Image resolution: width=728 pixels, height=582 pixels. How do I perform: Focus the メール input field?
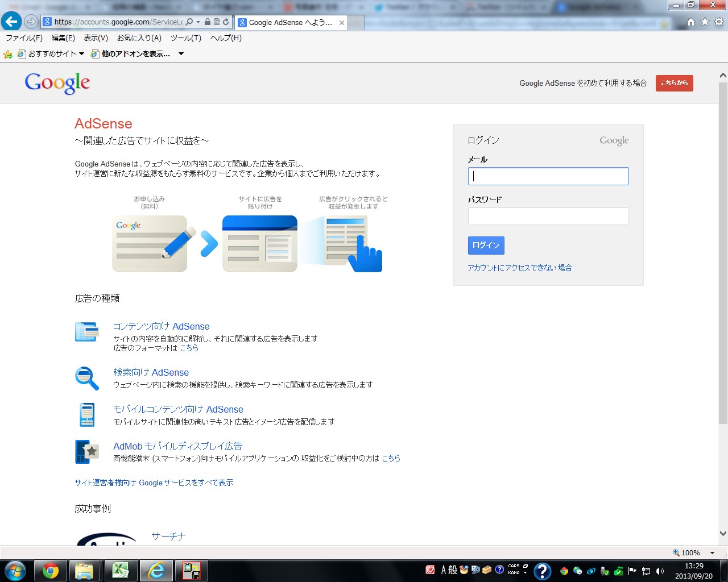tap(548, 176)
